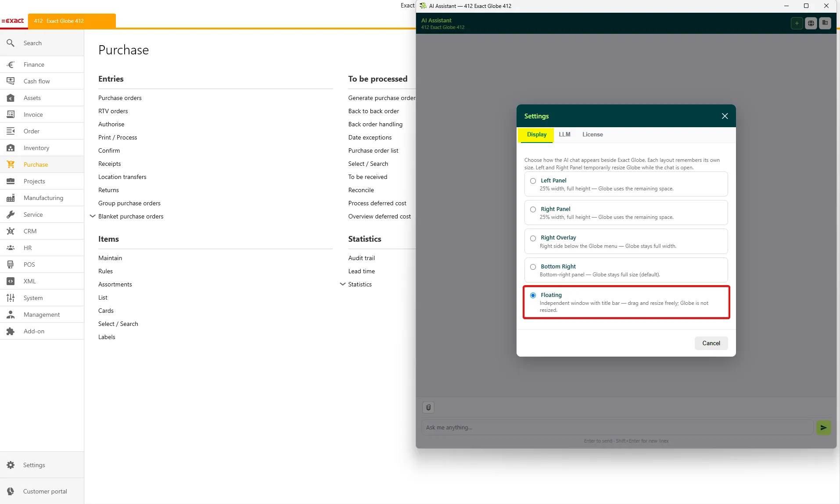Open the Projects menu item
The width and height of the screenshot is (840, 504).
(x=42, y=181)
